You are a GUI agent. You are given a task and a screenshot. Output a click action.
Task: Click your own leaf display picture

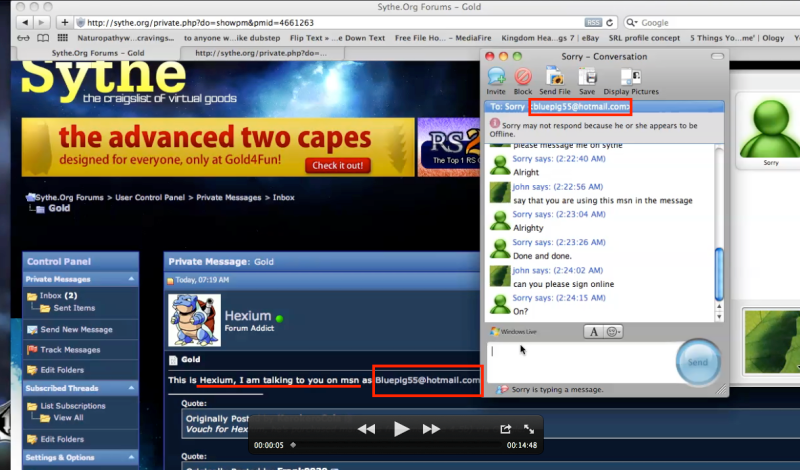click(772, 341)
